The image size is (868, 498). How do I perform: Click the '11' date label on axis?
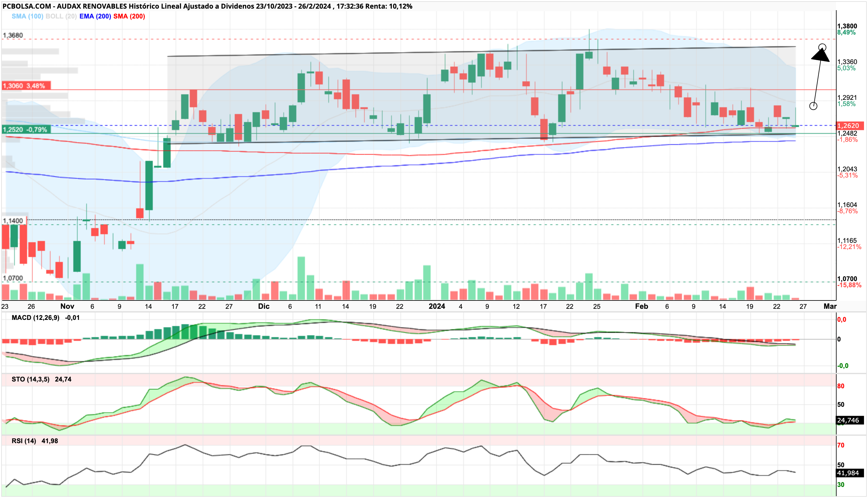[318, 307]
